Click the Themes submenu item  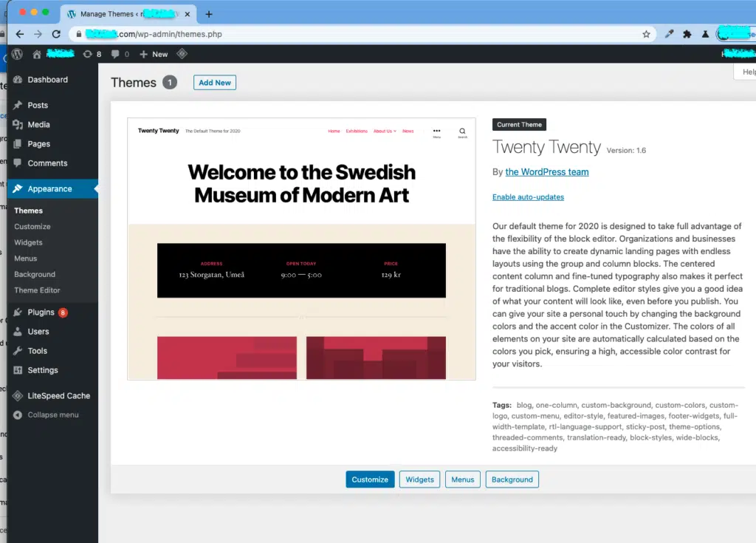[29, 211]
